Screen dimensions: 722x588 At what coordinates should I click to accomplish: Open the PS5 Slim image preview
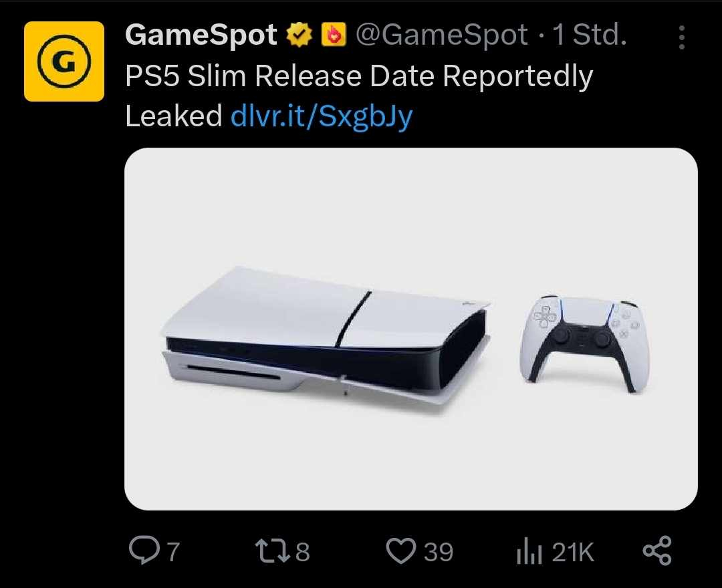tap(410, 329)
